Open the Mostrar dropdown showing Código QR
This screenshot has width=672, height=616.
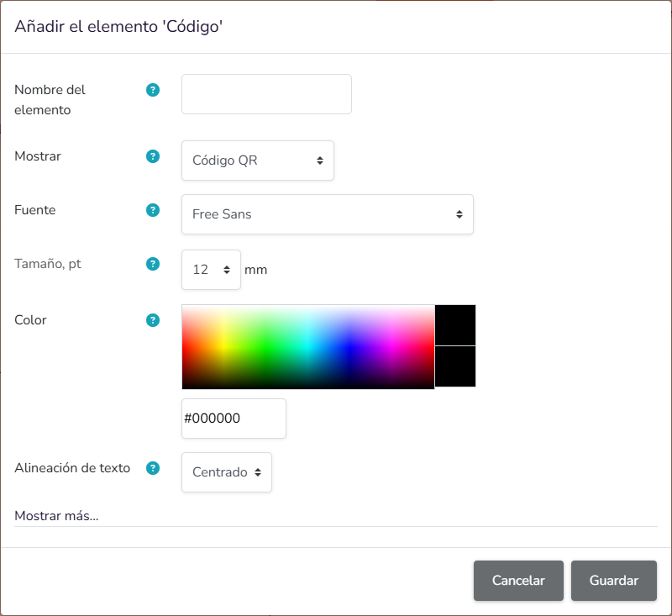[258, 161]
